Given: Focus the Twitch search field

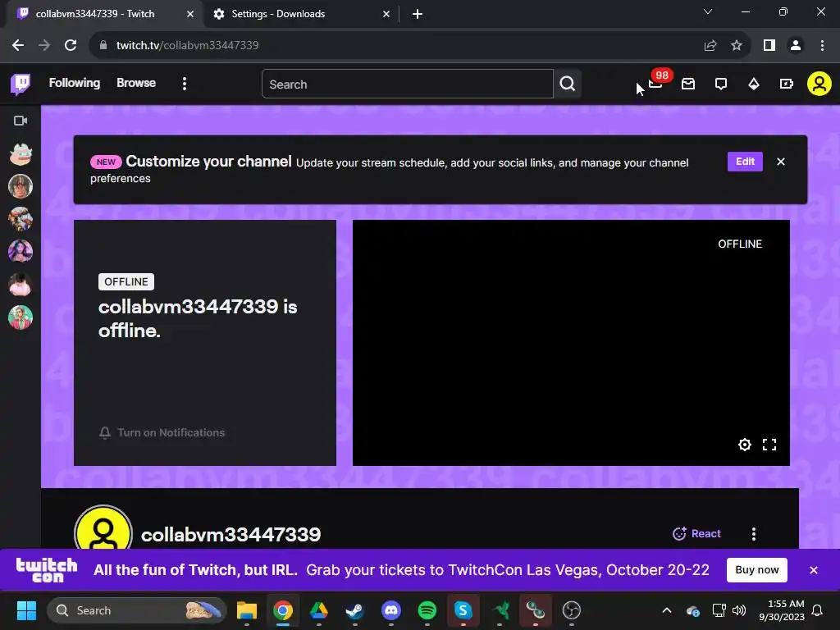Looking at the screenshot, I should (x=407, y=84).
